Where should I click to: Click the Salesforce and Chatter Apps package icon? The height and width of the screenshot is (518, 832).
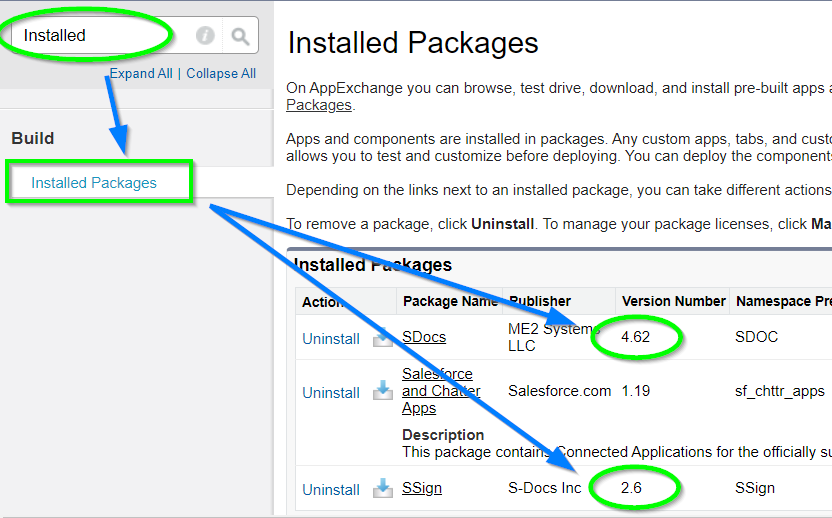383,391
